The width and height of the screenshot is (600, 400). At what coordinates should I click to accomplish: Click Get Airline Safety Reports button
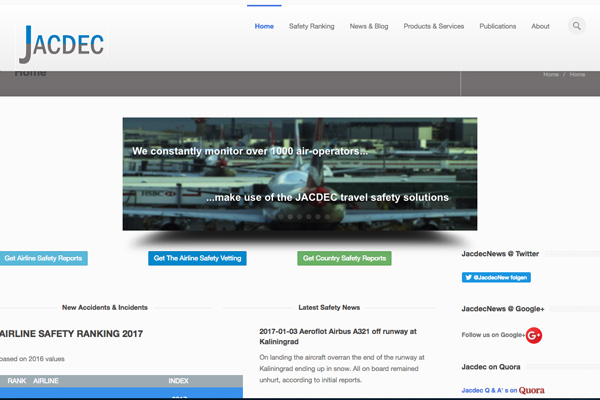point(43,258)
